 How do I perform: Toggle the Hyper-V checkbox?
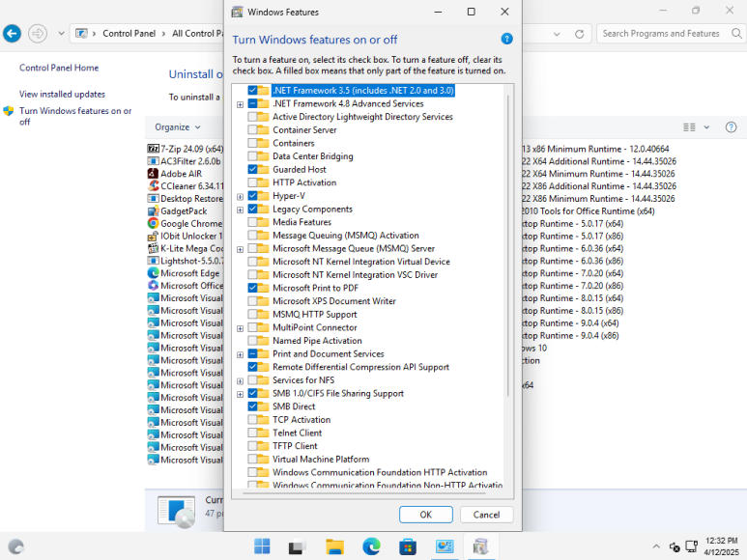tap(252, 196)
